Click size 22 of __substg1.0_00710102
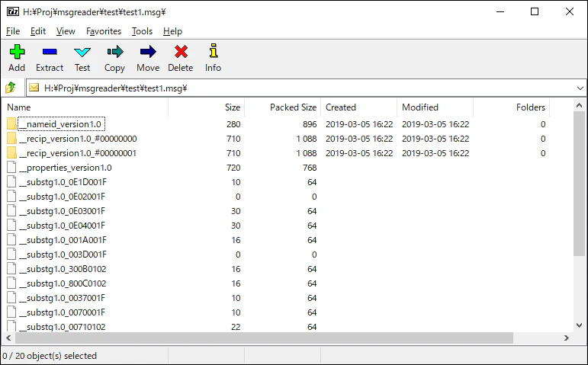 coord(236,327)
